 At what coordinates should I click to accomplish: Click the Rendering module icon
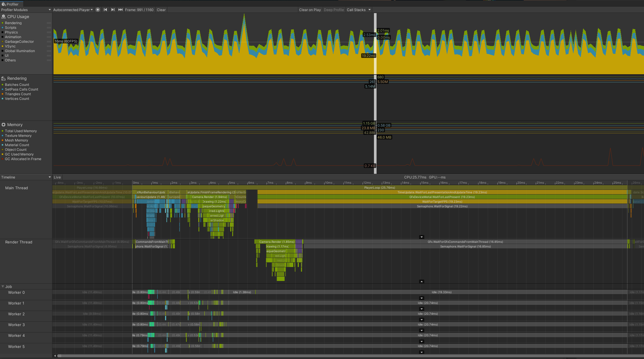pos(3,78)
